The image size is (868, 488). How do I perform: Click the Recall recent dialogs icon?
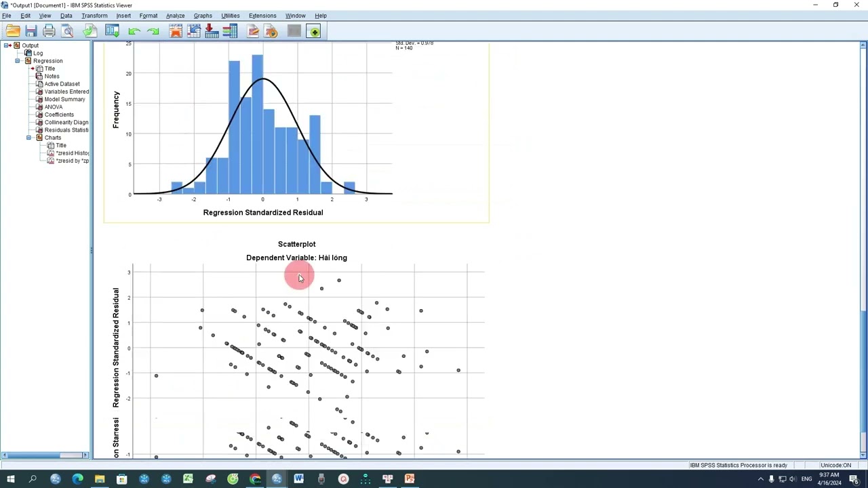click(x=113, y=31)
